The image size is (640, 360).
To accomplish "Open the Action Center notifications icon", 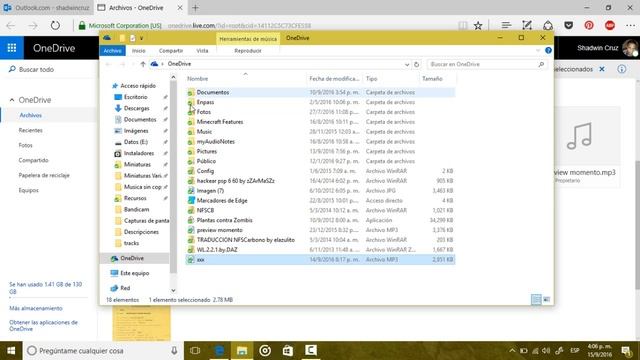I will point(626,351).
